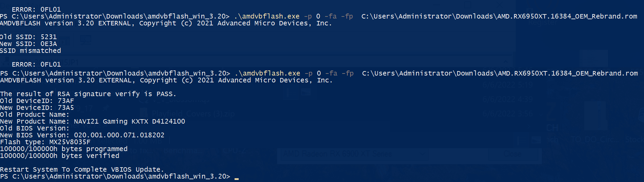Click the first ERROR: 0FL01 line

coord(36,9)
